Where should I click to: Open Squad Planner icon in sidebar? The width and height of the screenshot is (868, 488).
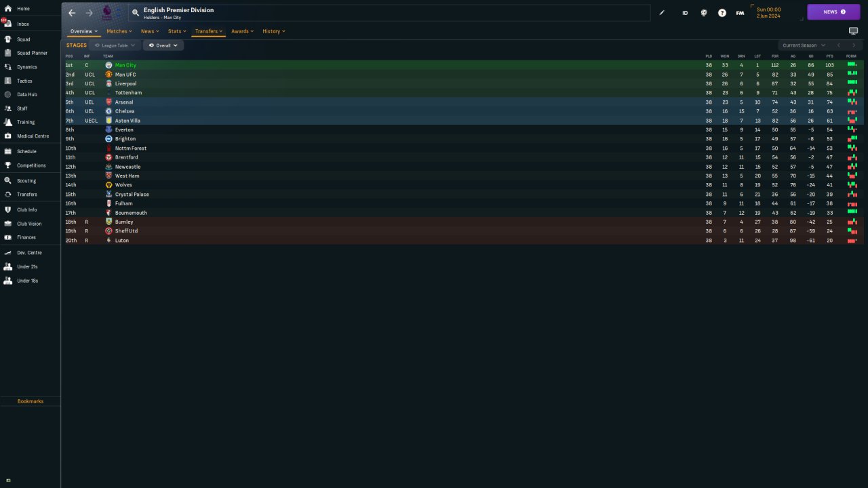pos(7,53)
